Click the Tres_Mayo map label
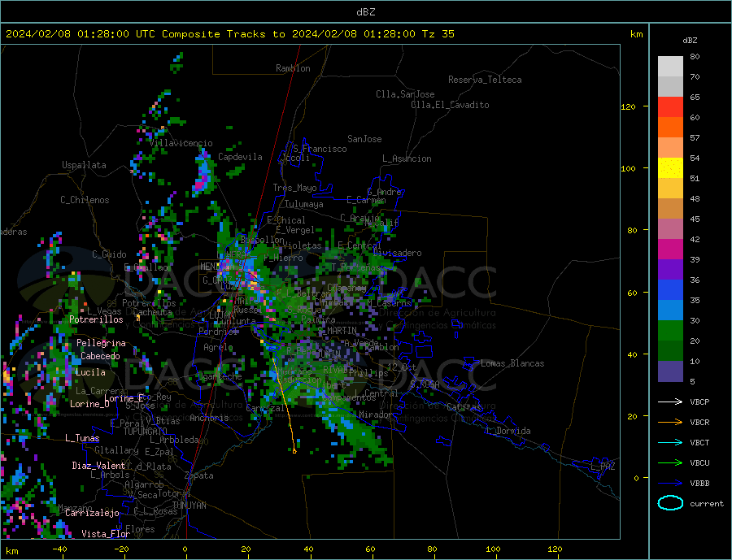This screenshot has height=560, width=732. point(294,188)
